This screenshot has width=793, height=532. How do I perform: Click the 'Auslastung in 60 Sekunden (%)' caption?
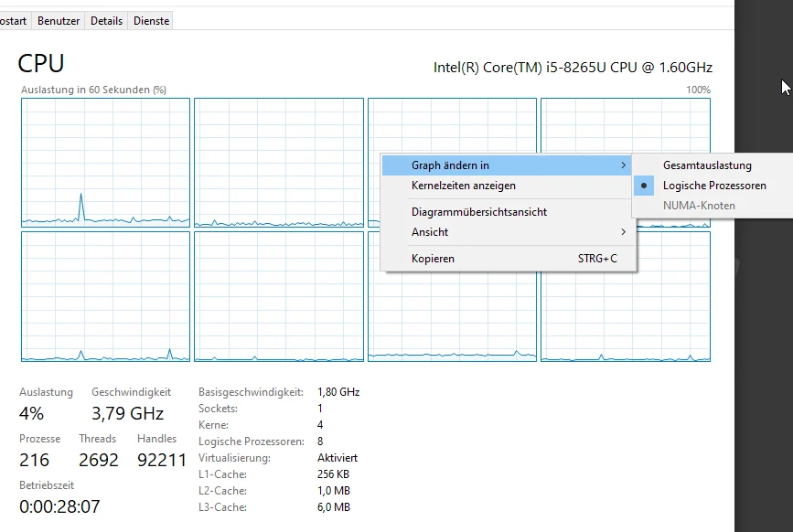tap(93, 90)
